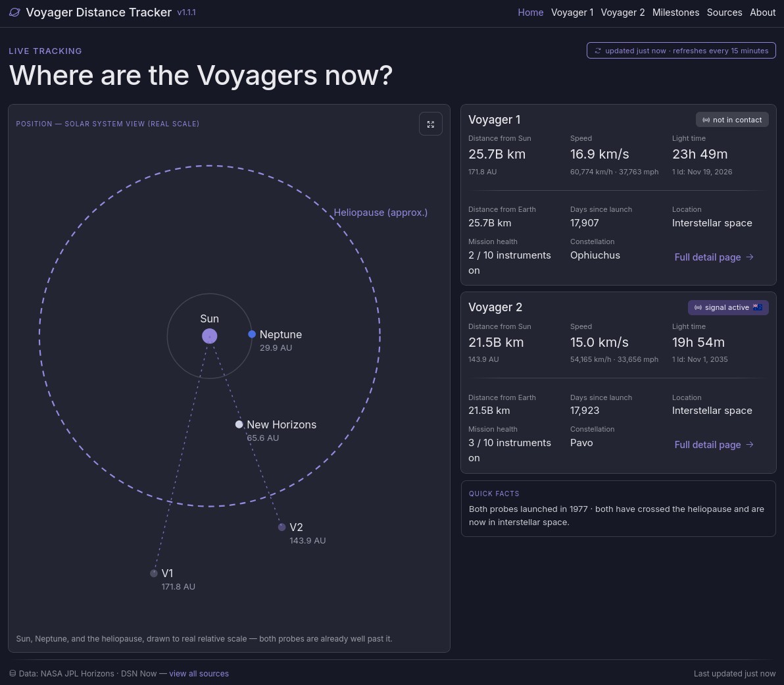This screenshot has height=685, width=784.
Task: Click the 171.8 AU label under V1
Action: (x=178, y=586)
